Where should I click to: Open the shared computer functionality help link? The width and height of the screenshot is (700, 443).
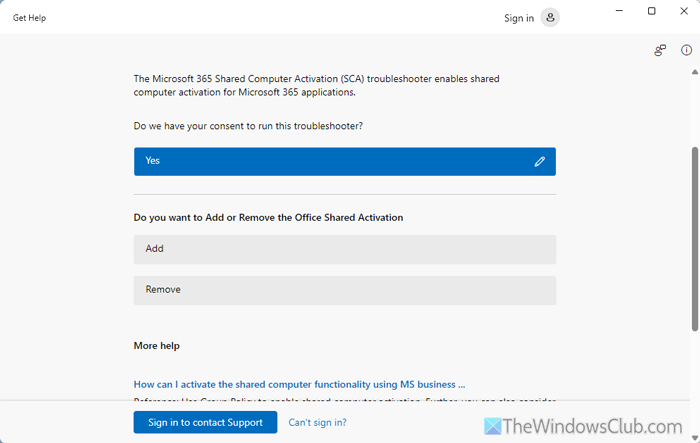click(299, 384)
